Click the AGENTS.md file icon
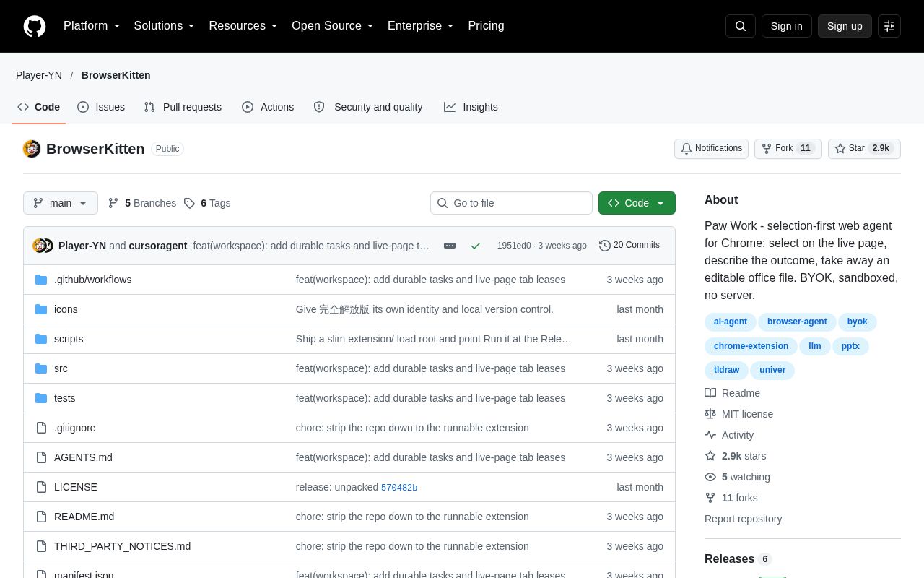The width and height of the screenshot is (924, 578). (41, 457)
